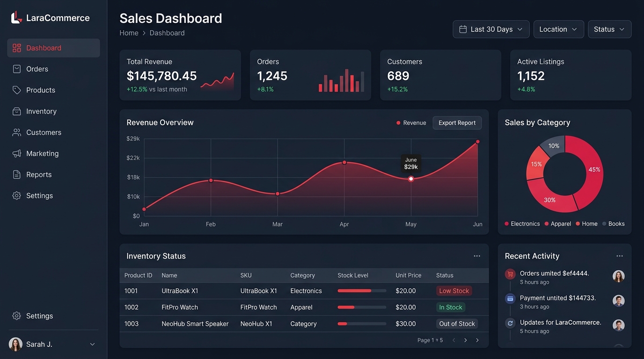Click the last right arrow in pagination
644x359 pixels.
point(477,340)
